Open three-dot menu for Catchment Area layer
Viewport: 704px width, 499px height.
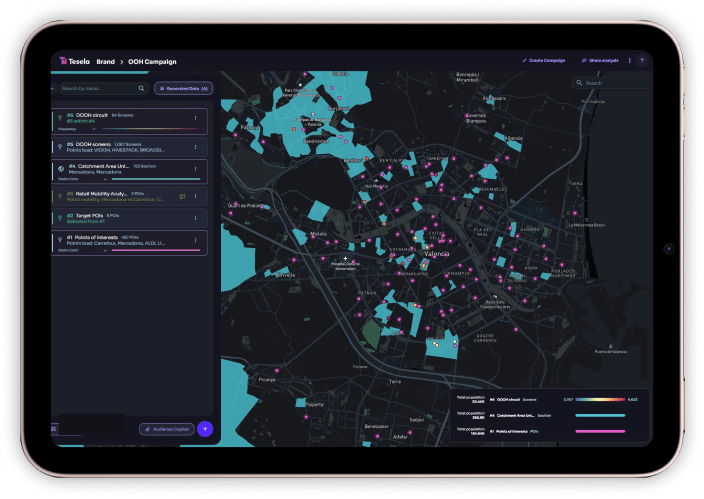pyautogui.click(x=195, y=169)
